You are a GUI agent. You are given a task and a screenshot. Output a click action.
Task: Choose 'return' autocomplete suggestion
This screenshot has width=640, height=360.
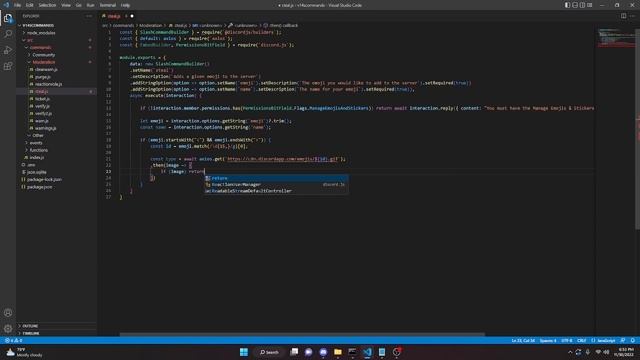click(x=276, y=178)
